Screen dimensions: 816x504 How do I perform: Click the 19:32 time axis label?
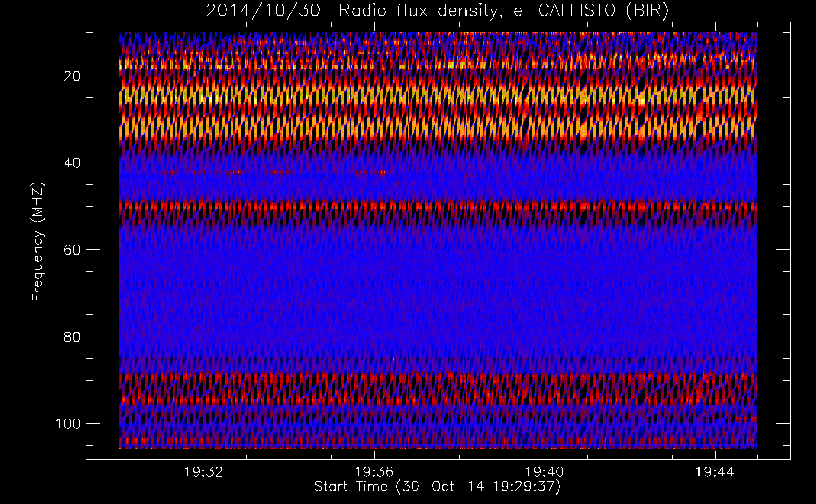[x=204, y=472]
